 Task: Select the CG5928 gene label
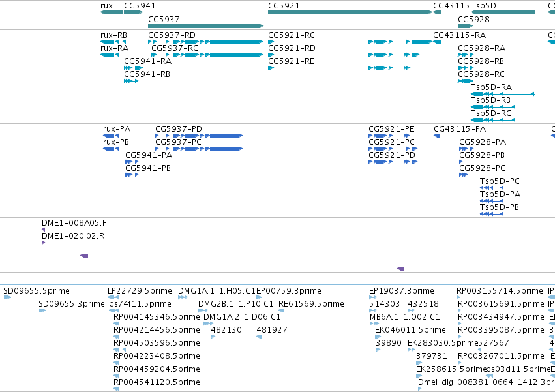coord(473,19)
